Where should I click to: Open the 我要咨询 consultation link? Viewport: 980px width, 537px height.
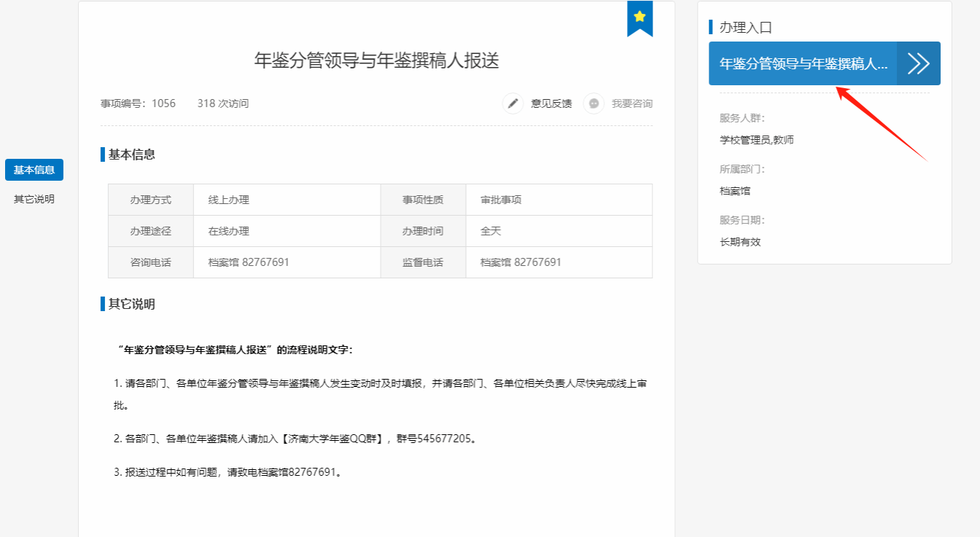click(x=631, y=103)
